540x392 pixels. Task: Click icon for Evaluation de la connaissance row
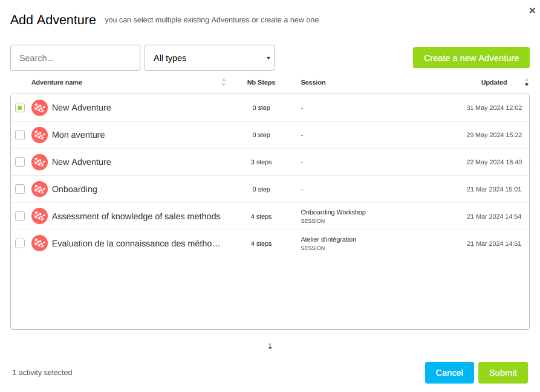pyautogui.click(x=39, y=243)
